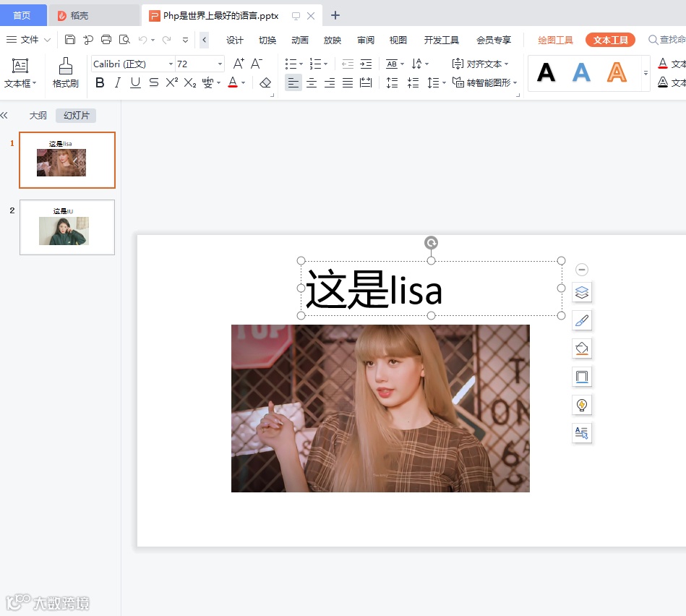Viewport: 686px width, 616px height.
Task: Toggle Italic formatting
Action: point(117,82)
